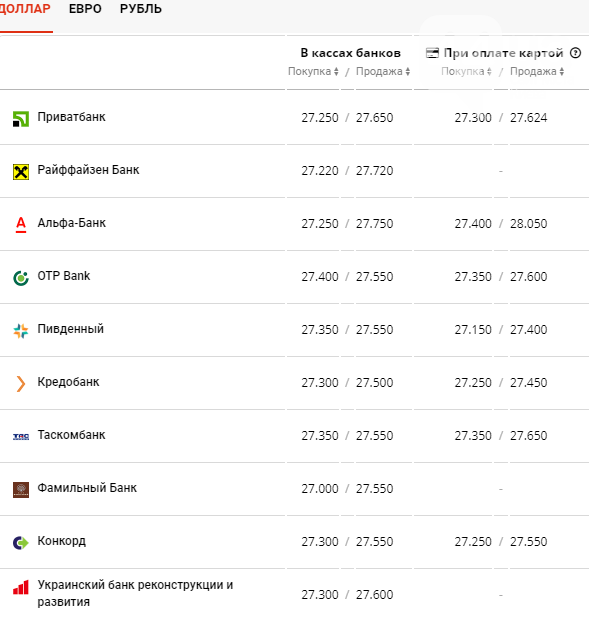
Task: Click the Приватбанк logo icon
Action: pyautogui.click(x=21, y=119)
